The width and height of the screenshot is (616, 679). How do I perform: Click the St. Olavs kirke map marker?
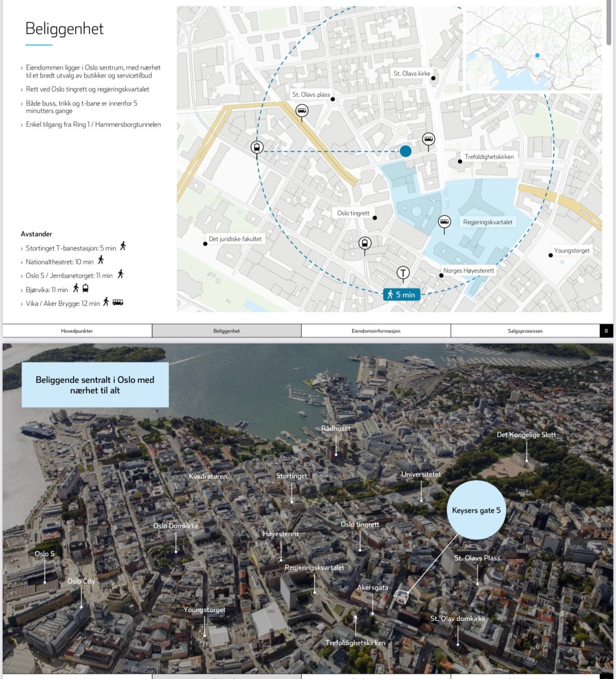click(433, 78)
